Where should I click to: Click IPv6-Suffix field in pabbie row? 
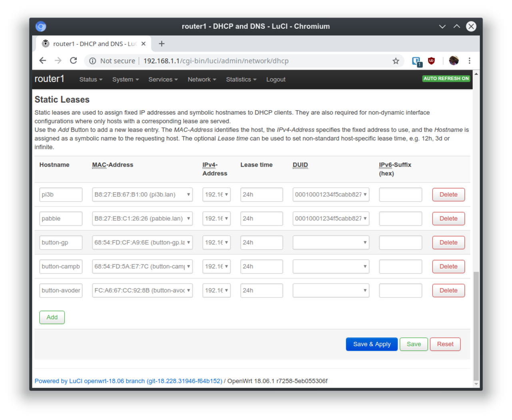pos(400,219)
